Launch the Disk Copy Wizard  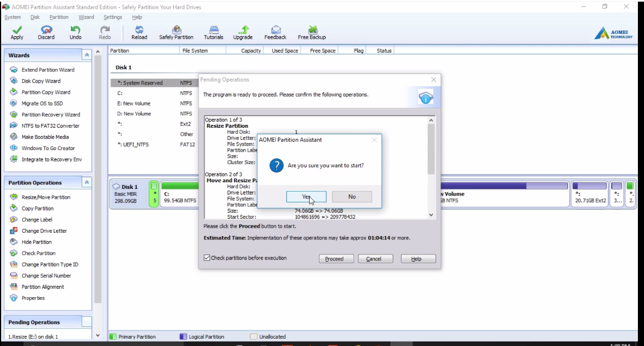41,81
